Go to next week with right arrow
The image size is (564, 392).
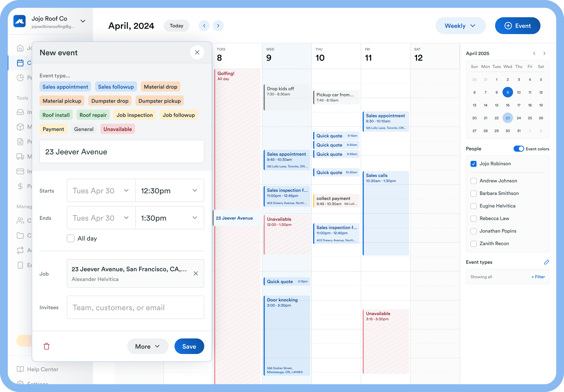218,26
